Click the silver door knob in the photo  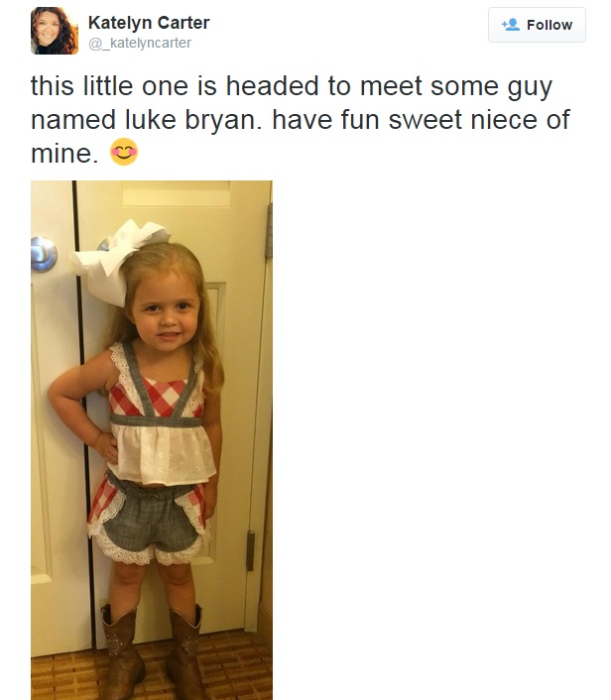44,255
